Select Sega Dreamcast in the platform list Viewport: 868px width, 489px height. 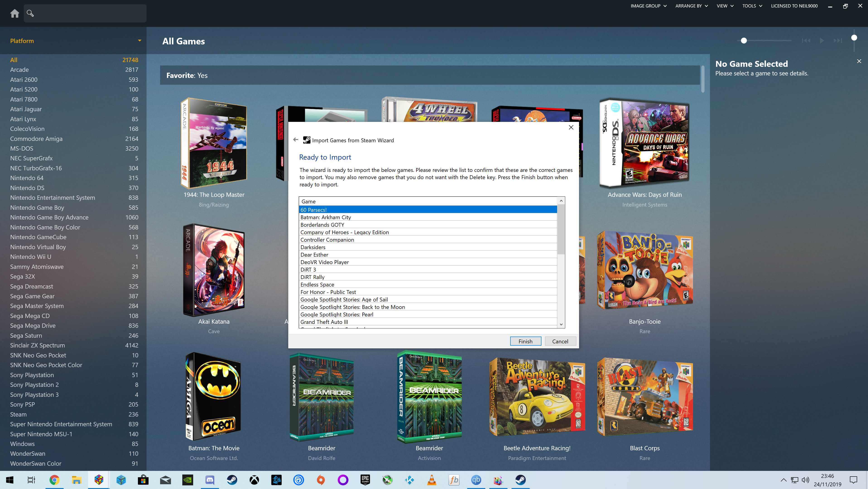pos(74,286)
